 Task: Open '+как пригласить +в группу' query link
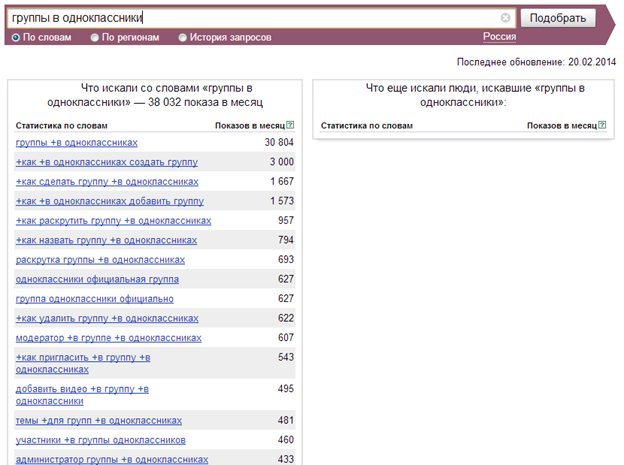(83, 363)
